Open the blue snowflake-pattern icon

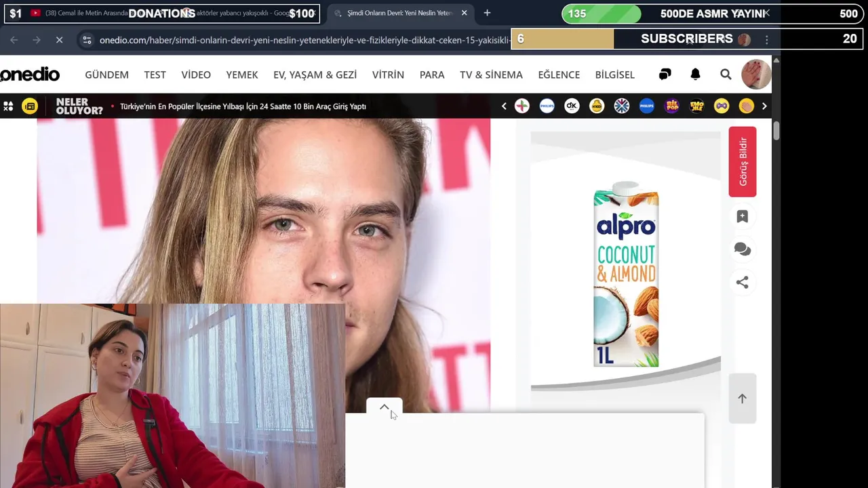coord(622,106)
